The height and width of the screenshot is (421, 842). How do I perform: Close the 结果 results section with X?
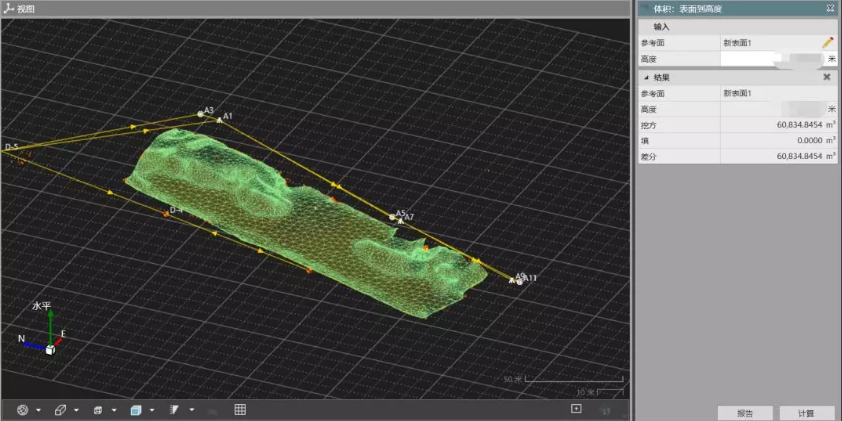coord(827,77)
